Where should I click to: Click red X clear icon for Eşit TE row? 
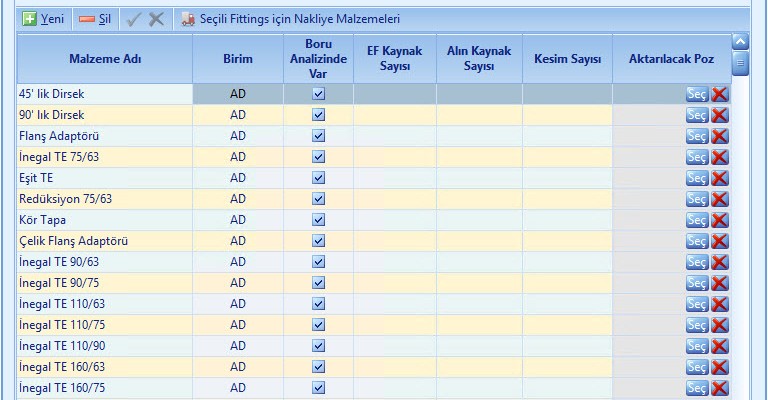coord(719,178)
